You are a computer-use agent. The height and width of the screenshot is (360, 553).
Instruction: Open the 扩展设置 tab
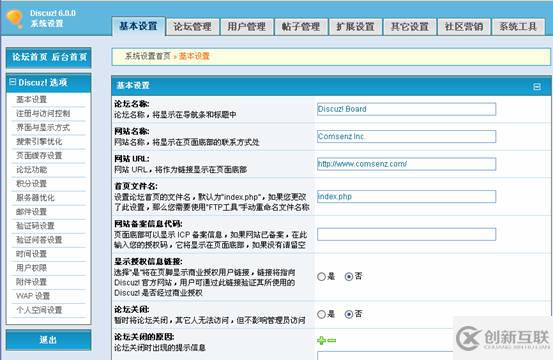356,27
